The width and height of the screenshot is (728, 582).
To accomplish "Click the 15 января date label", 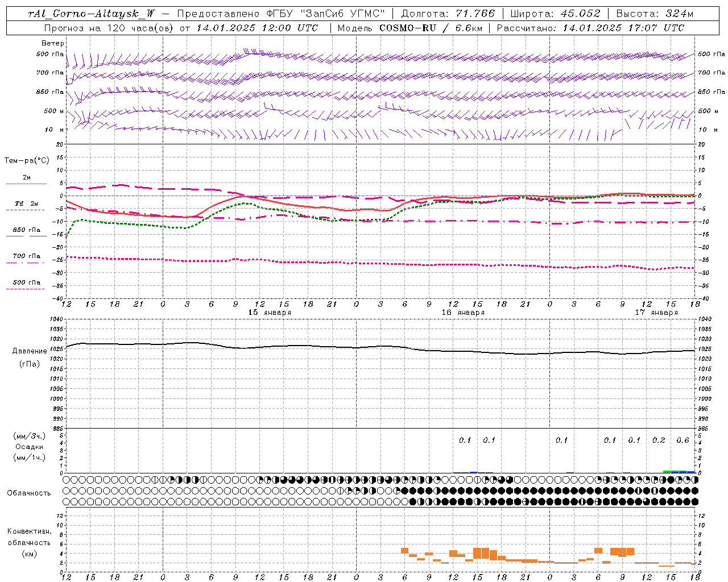I will click(270, 312).
